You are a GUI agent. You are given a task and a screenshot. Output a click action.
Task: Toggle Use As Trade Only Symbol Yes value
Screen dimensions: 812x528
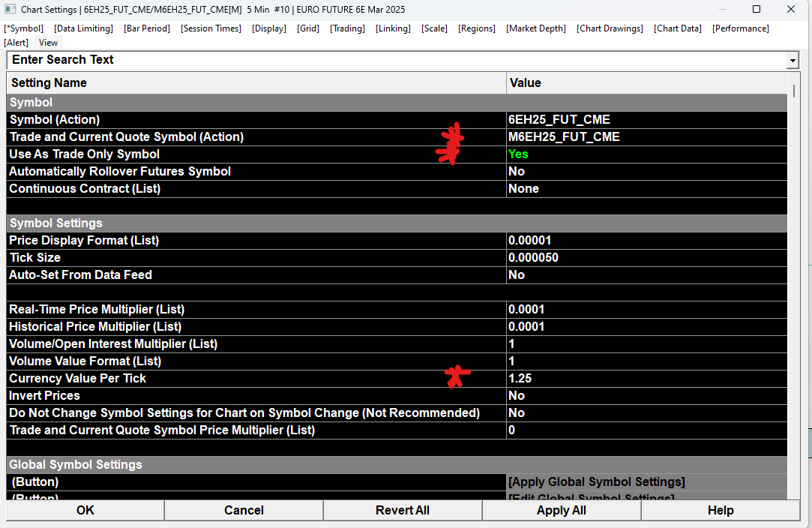point(646,154)
